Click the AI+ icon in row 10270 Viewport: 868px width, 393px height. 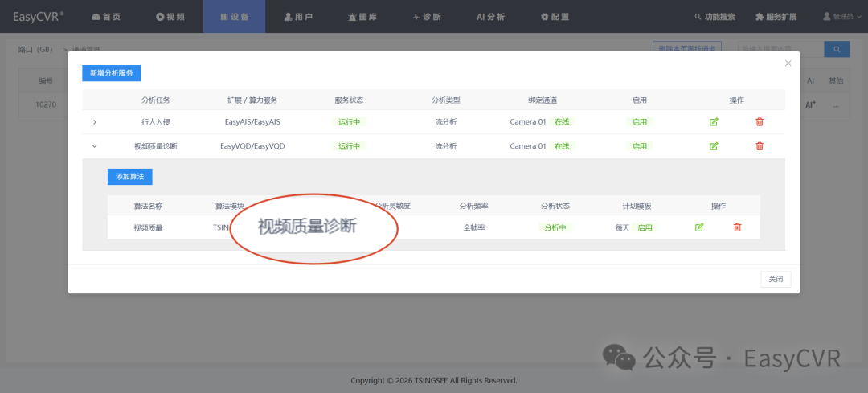coord(810,104)
